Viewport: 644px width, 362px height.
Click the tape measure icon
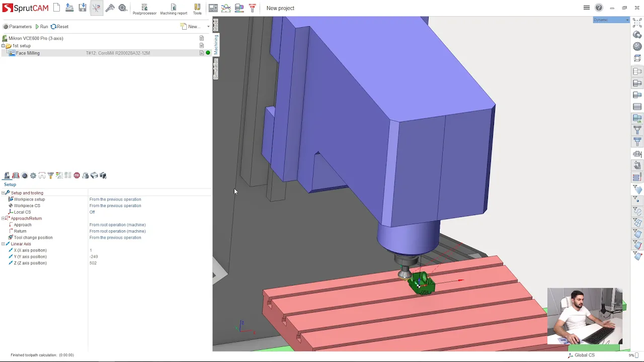123,8
